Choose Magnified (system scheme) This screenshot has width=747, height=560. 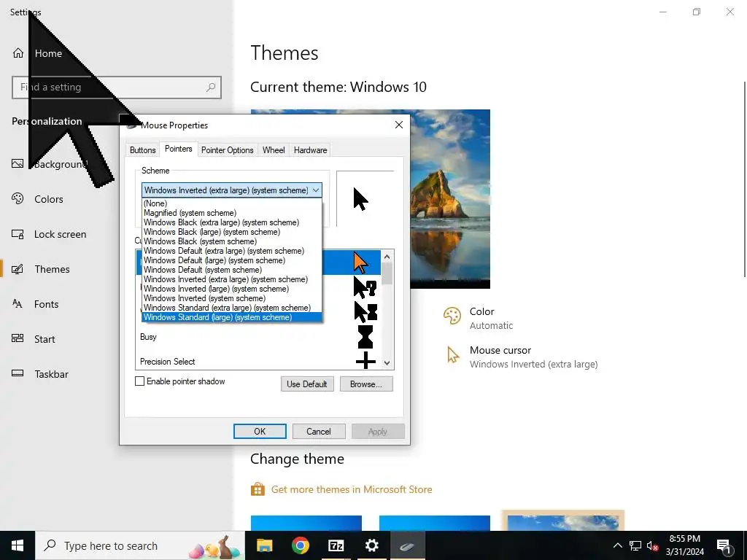point(232,213)
